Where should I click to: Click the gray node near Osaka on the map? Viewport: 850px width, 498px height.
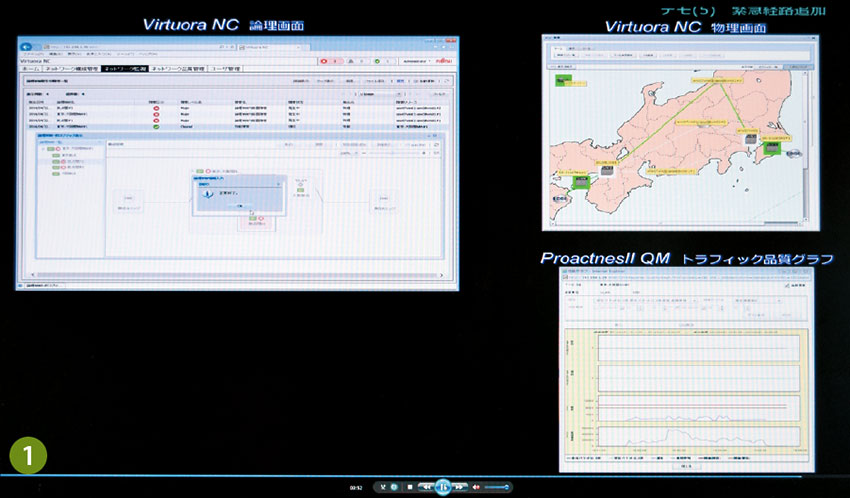pyautogui.click(x=607, y=171)
